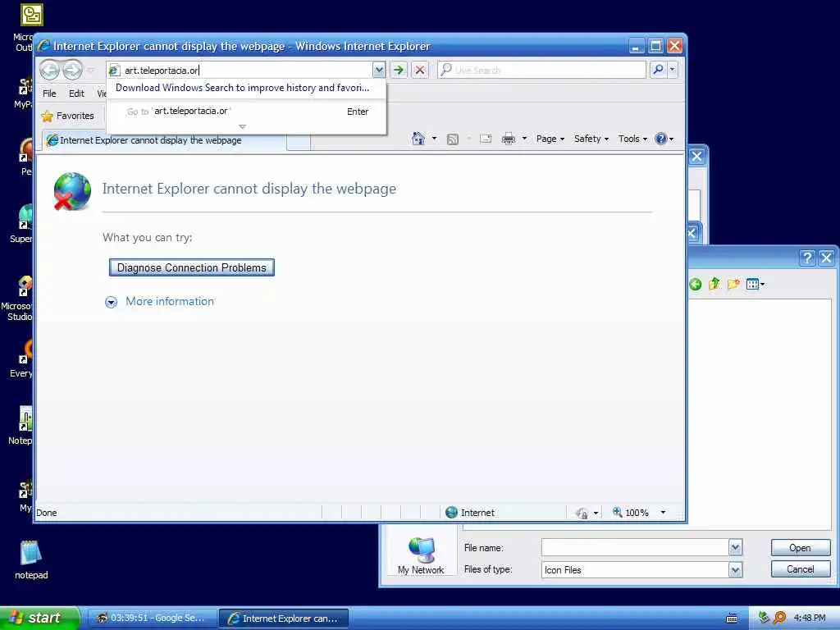Click the 100% zoom magnifier
Image resolution: width=840 pixels, height=630 pixels.
click(x=617, y=512)
